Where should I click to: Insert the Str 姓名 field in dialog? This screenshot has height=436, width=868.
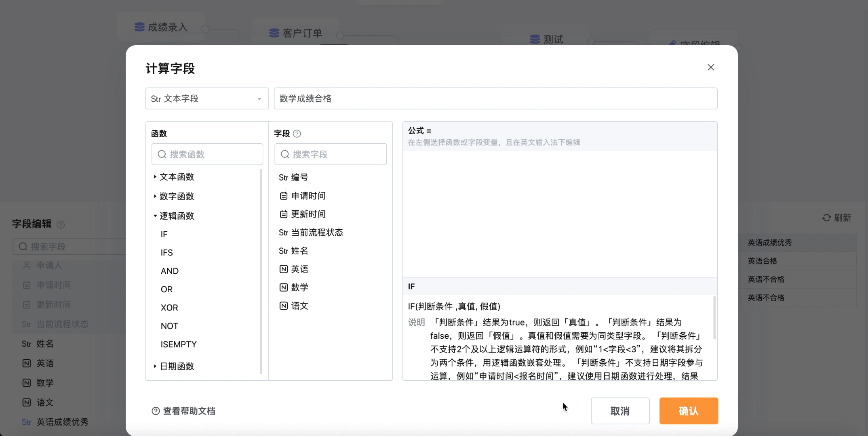293,251
